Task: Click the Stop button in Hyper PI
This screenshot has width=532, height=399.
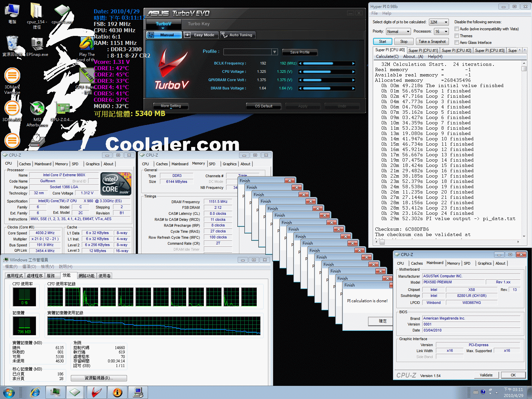Action: (x=404, y=42)
